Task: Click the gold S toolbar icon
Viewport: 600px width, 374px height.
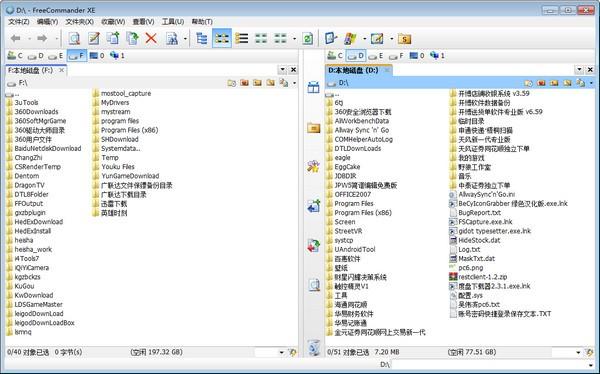Action: point(404,38)
